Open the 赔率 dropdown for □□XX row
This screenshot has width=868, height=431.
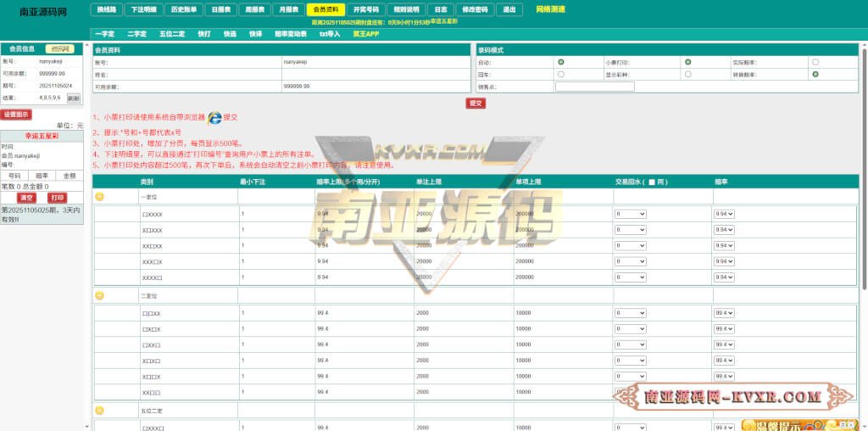(724, 313)
